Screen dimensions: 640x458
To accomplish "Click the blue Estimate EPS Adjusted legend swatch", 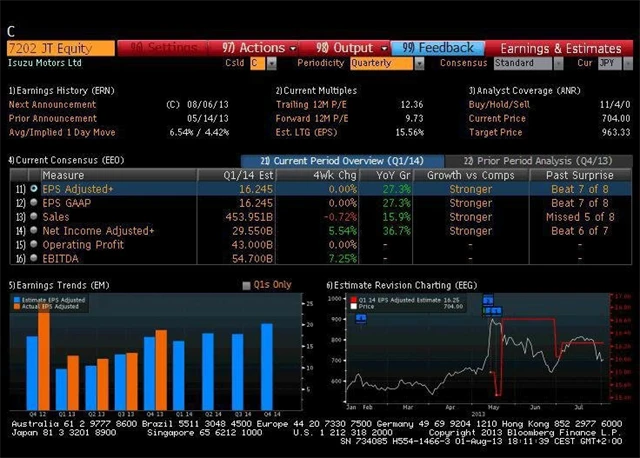I will (17, 300).
